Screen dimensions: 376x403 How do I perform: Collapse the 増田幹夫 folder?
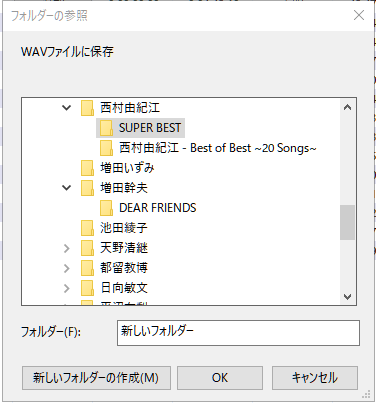67,188
